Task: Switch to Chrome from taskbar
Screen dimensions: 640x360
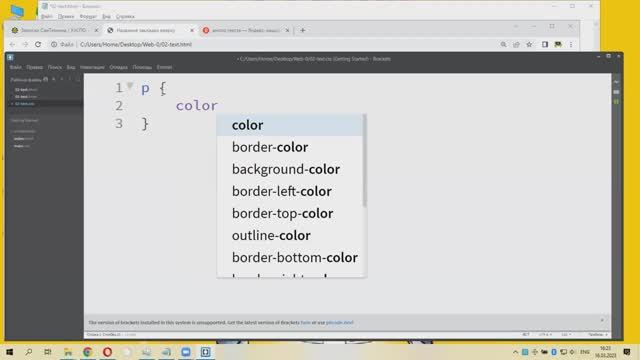Action: (x=87, y=352)
